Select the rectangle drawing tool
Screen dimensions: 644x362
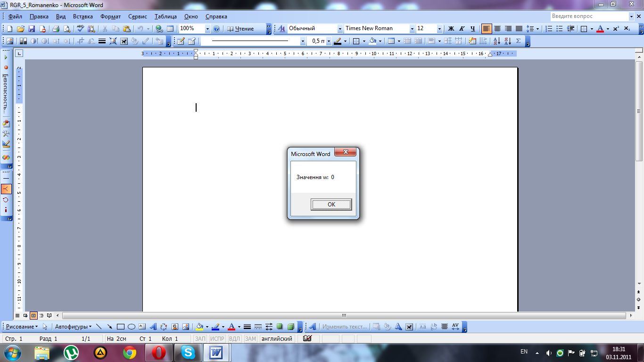point(121,327)
